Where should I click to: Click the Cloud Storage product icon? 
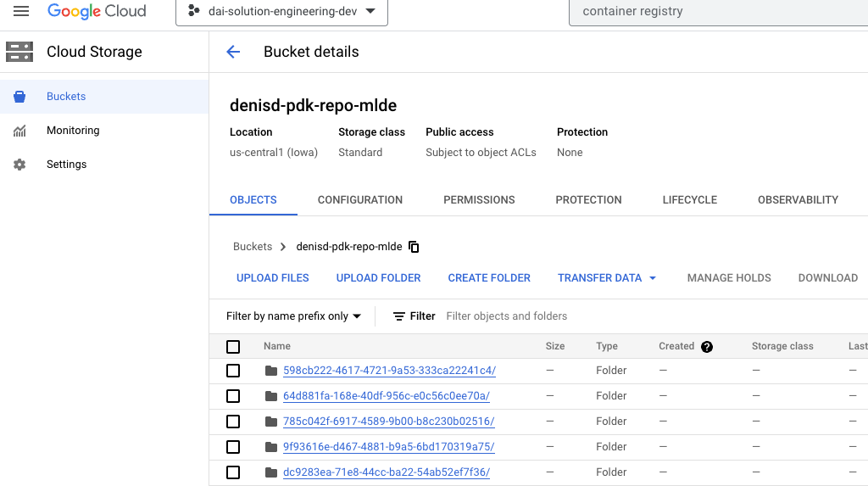point(19,52)
